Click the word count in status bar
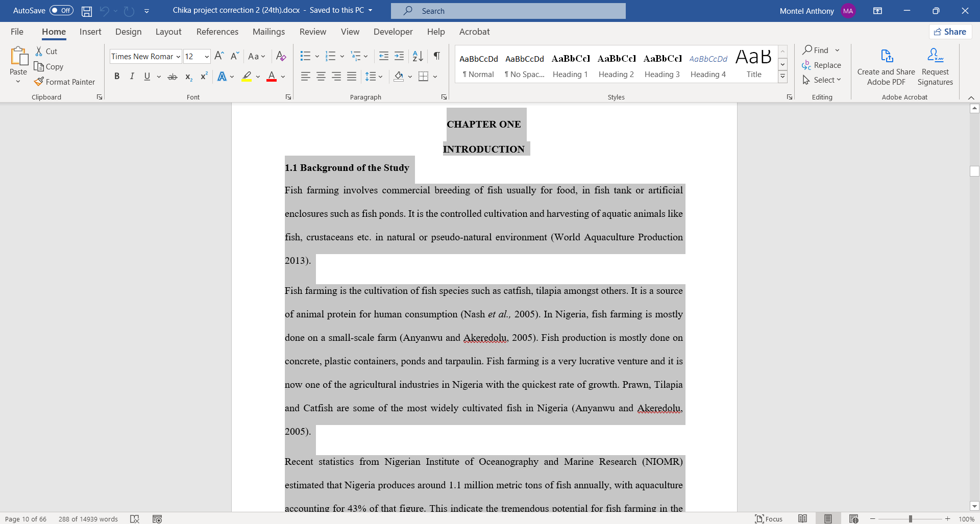This screenshot has height=524, width=980. pos(88,519)
